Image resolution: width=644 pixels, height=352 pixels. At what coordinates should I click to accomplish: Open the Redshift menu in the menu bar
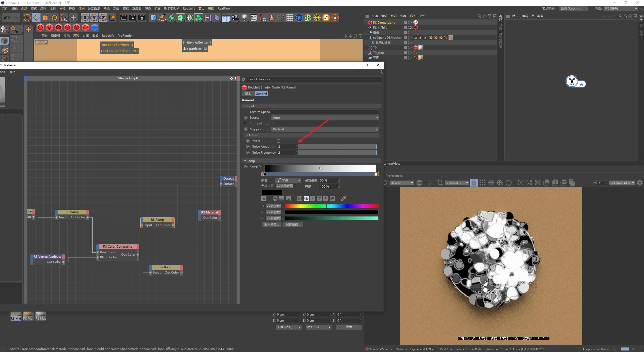189,8
